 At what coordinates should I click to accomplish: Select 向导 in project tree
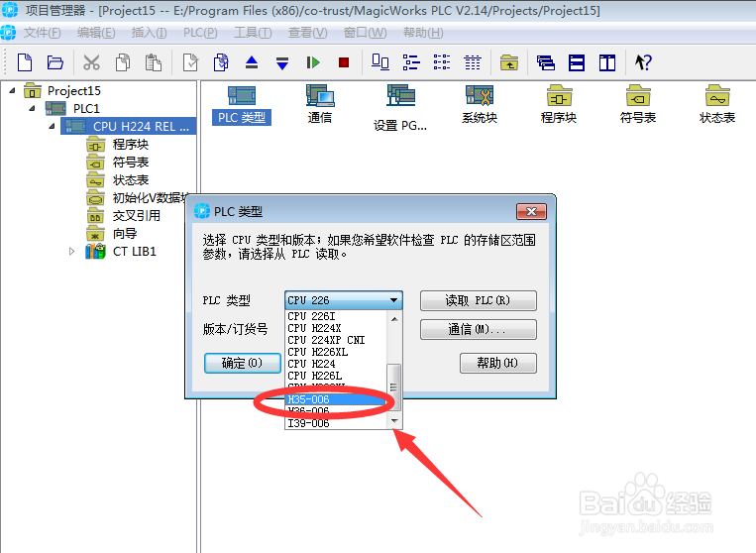pos(125,233)
